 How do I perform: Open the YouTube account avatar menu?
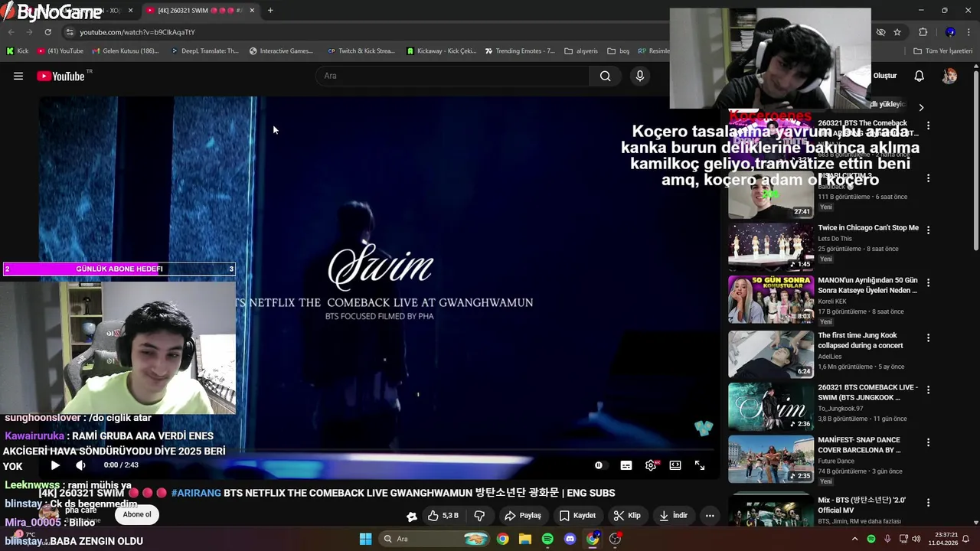pos(949,76)
